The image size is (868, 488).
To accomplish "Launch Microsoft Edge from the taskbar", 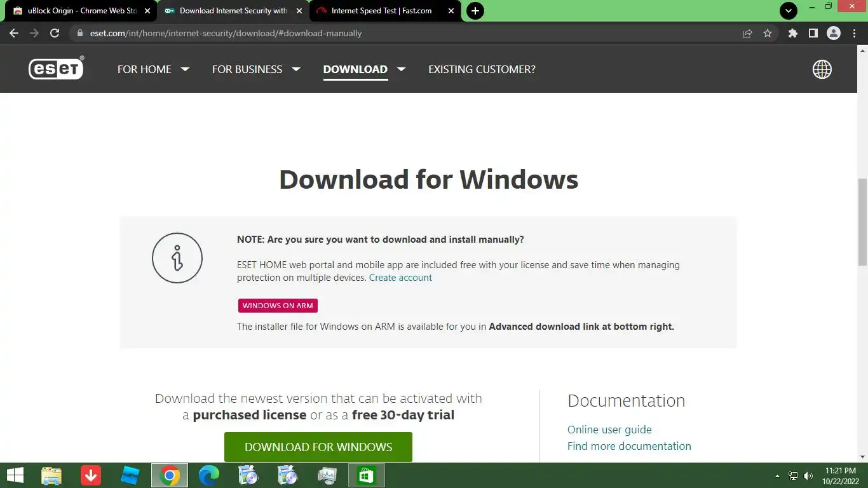I will point(209,475).
